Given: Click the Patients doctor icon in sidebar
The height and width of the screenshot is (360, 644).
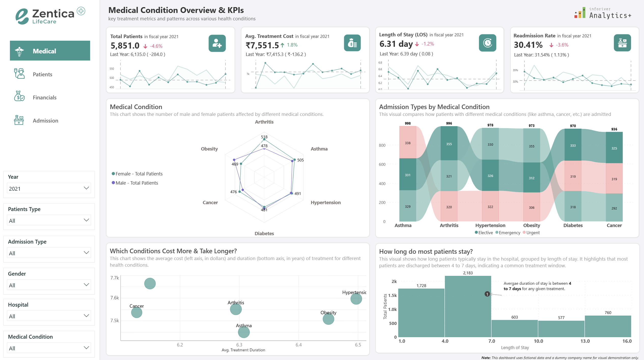Looking at the screenshot, I should pos(19,74).
